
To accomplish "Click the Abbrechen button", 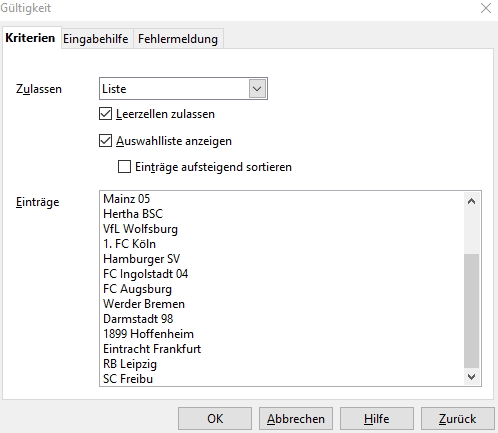I will pos(296,419).
